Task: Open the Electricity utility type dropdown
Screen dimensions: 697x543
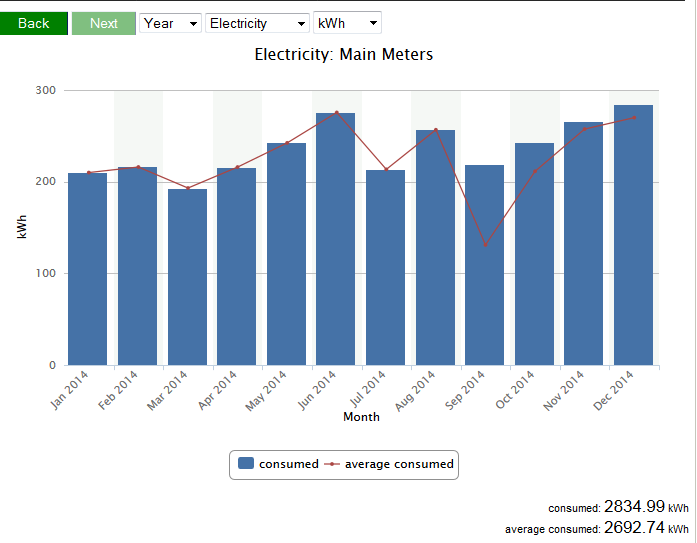Action: (257, 23)
